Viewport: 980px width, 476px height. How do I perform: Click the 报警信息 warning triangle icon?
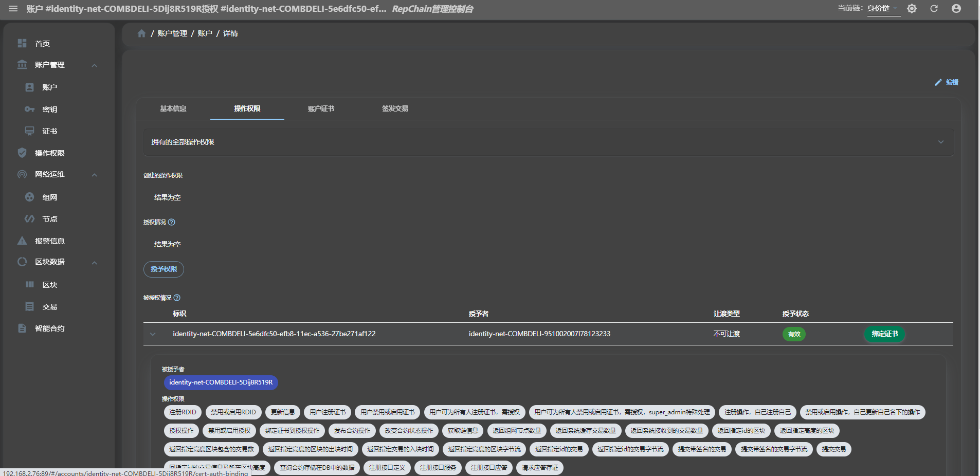click(22, 241)
